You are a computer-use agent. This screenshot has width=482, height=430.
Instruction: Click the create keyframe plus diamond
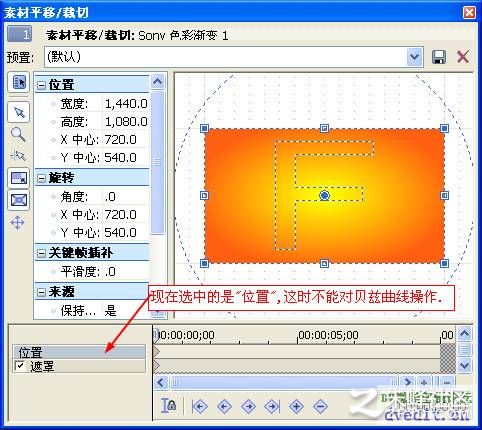[296, 406]
